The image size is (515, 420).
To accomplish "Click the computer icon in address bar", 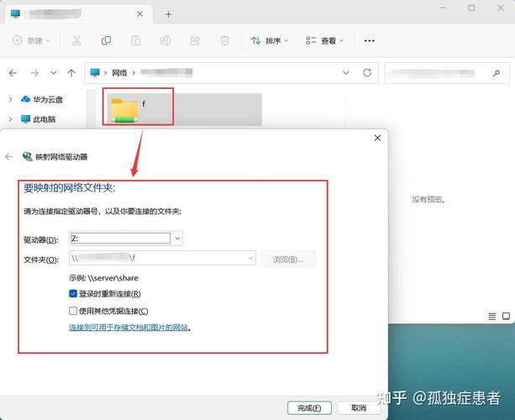I will [95, 72].
